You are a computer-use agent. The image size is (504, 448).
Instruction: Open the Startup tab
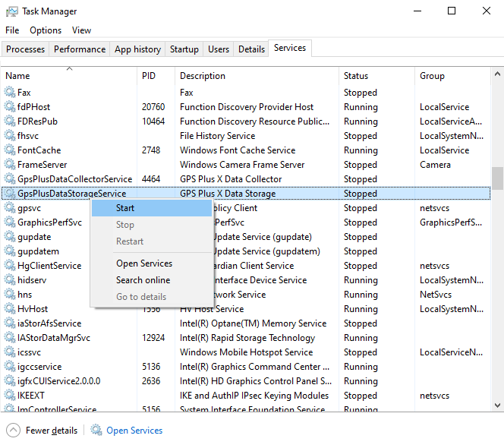184,49
